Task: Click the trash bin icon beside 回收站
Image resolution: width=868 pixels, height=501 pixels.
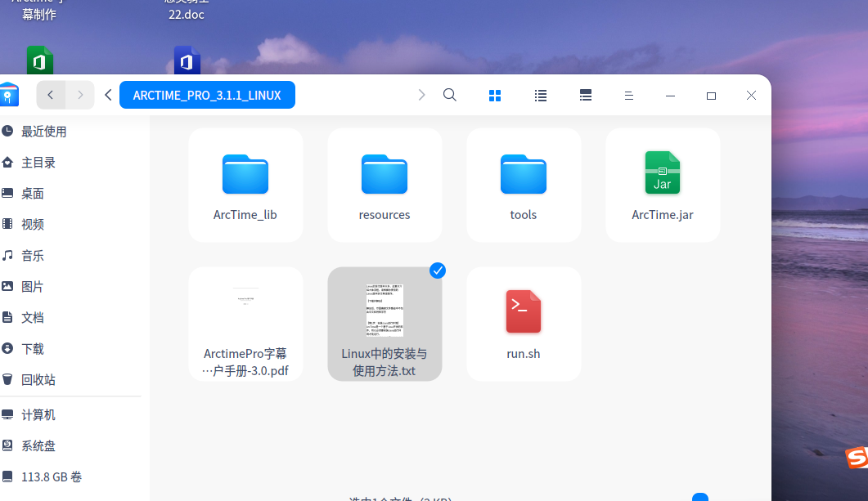Action: pos(7,378)
